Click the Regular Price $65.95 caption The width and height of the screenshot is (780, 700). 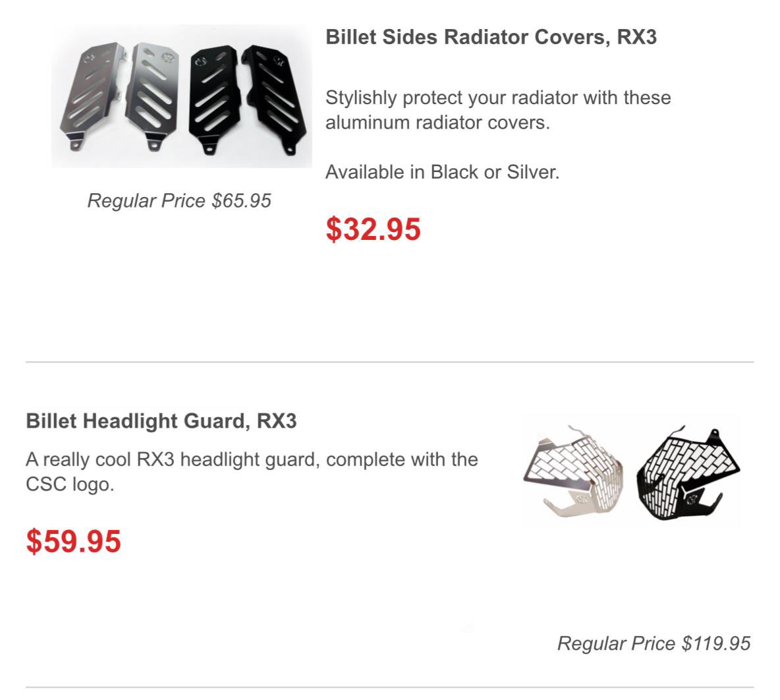[x=179, y=200]
